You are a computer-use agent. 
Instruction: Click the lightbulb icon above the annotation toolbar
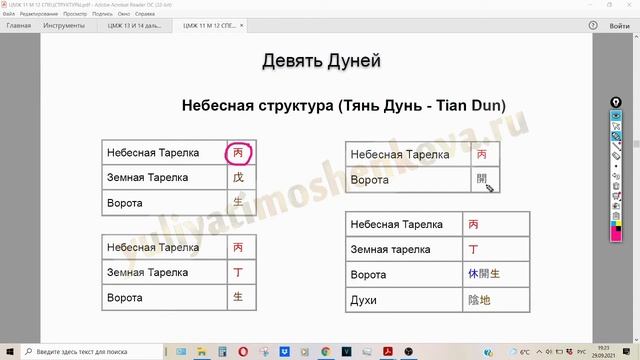pos(616,102)
